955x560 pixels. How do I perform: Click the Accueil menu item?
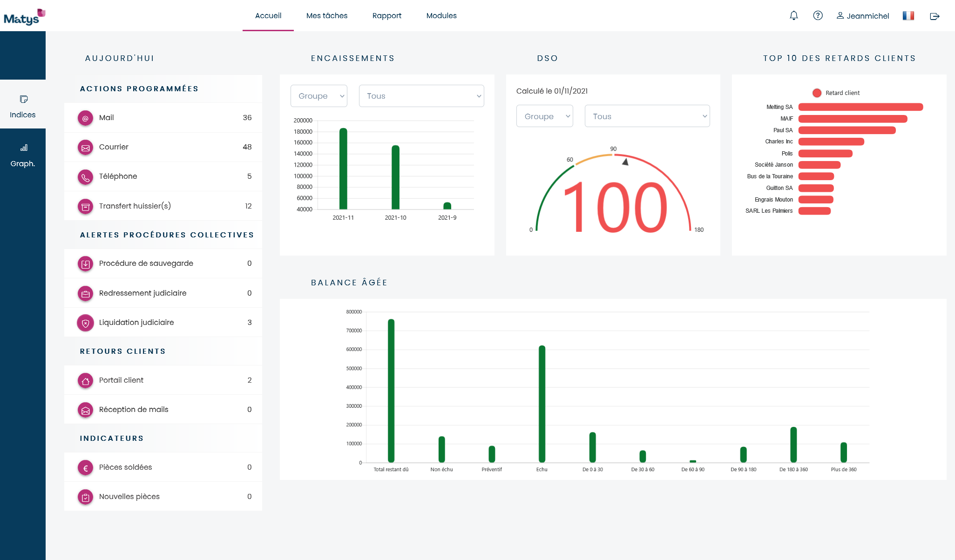coord(267,15)
